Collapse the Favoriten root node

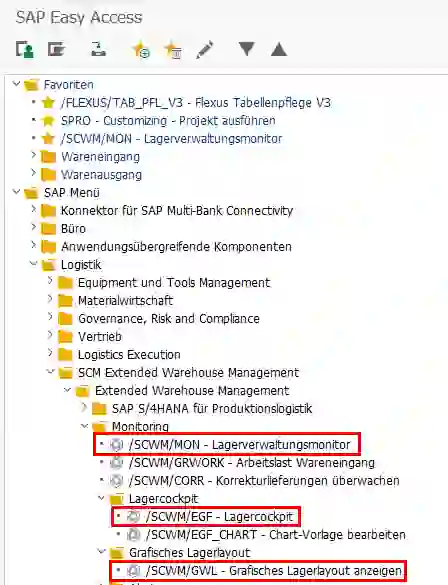(x=16, y=83)
